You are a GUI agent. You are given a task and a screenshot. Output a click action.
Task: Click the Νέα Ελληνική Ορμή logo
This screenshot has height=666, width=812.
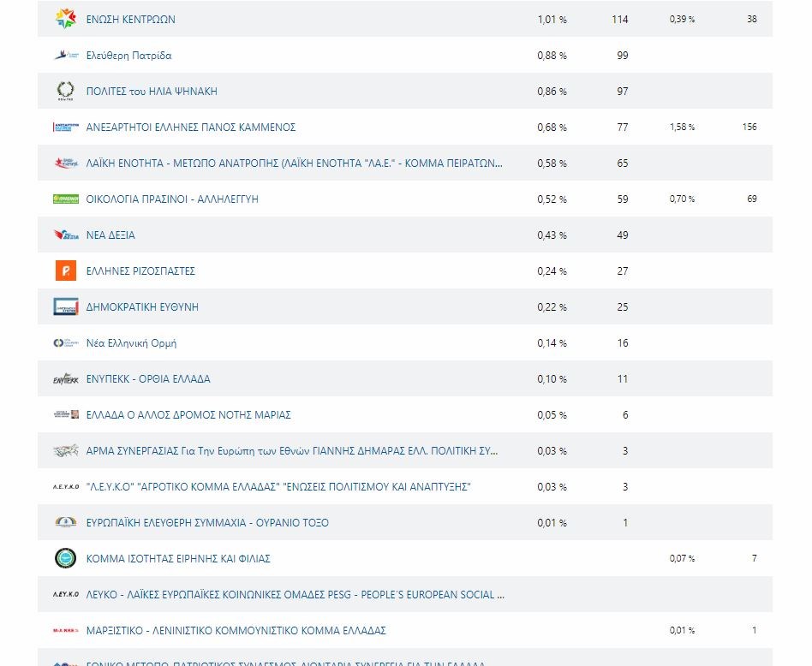(x=66, y=343)
